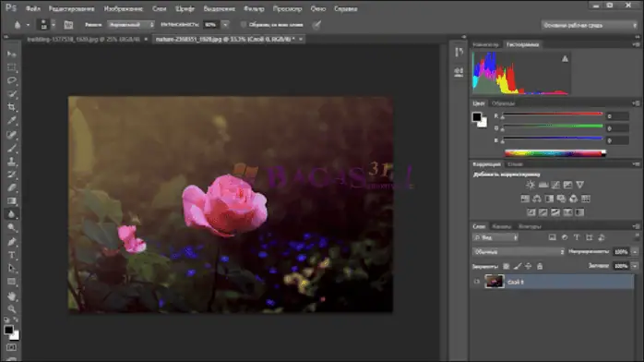Toggle lock transparent pixels
644x362 pixels.
pyautogui.click(x=507, y=266)
